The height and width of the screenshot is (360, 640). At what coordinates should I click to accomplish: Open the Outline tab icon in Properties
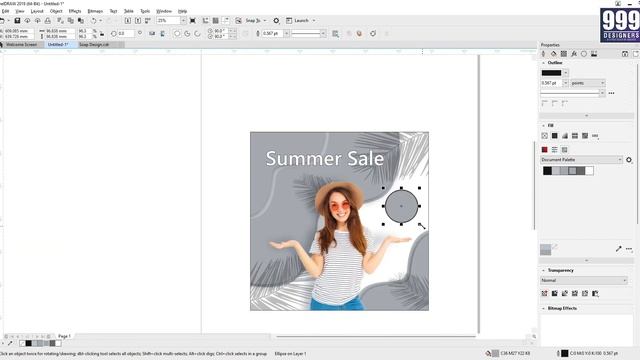point(543,54)
